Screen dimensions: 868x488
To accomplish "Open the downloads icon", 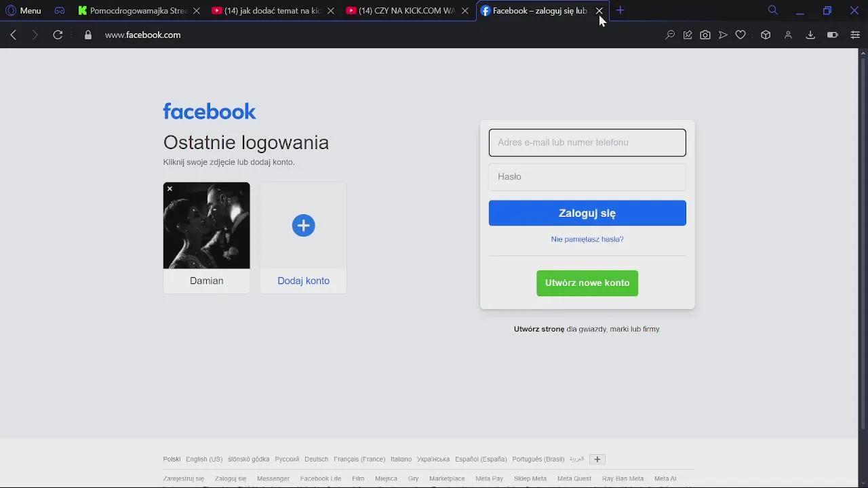I will [x=810, y=35].
